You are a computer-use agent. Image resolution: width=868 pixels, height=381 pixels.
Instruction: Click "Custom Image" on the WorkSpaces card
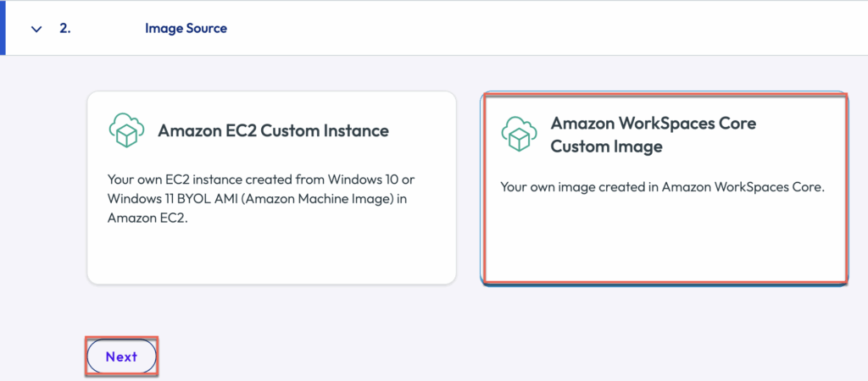click(606, 146)
